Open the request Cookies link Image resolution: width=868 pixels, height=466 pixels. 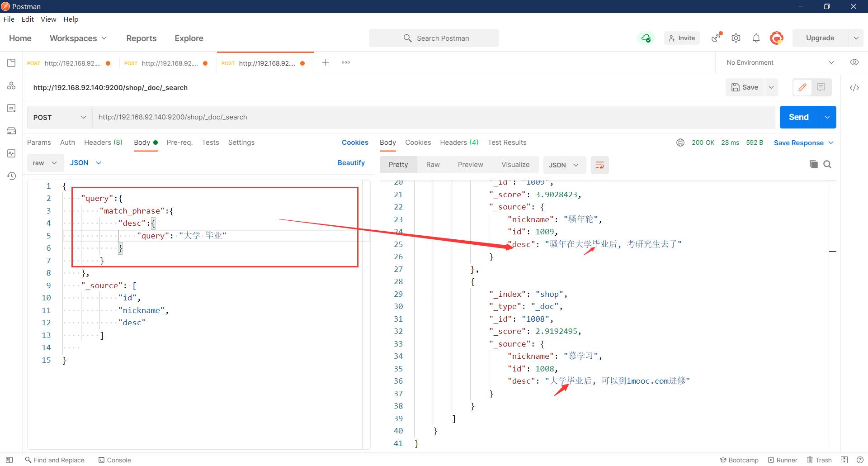[x=355, y=143]
